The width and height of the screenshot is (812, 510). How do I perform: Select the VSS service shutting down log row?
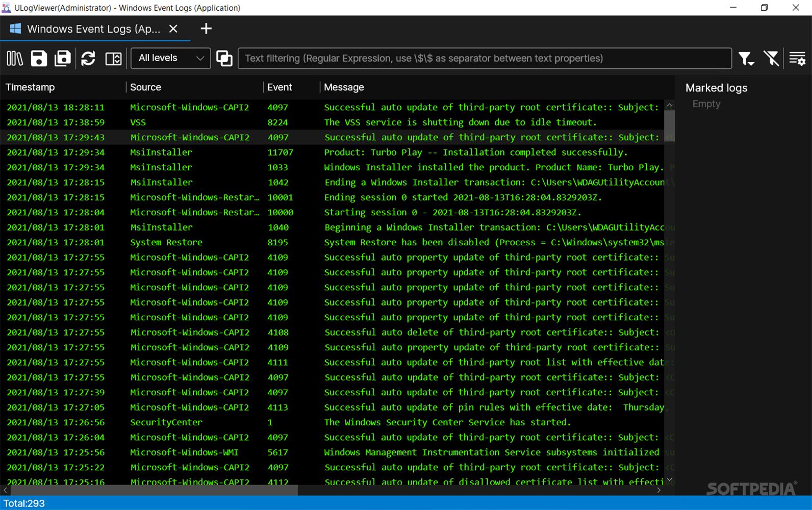click(x=332, y=122)
